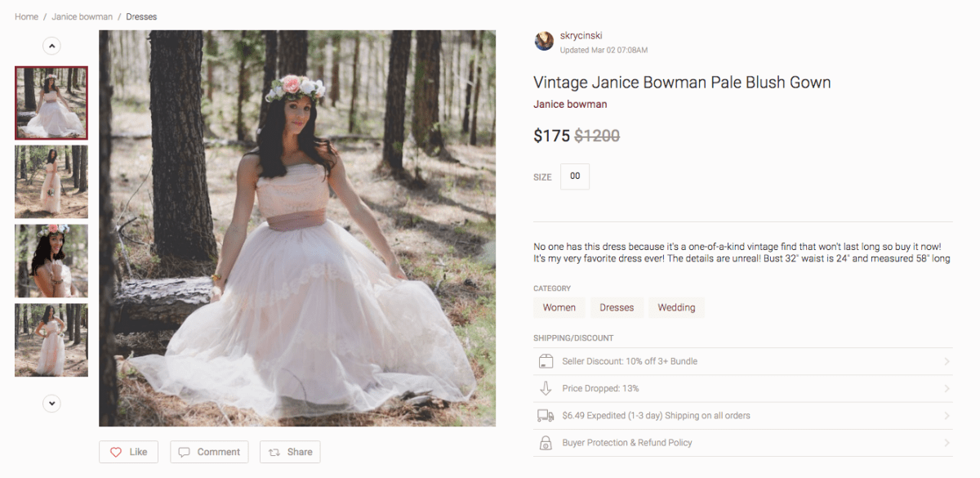Click the Seller Discount bundle icon
The width and height of the screenshot is (980, 478).
pos(546,361)
